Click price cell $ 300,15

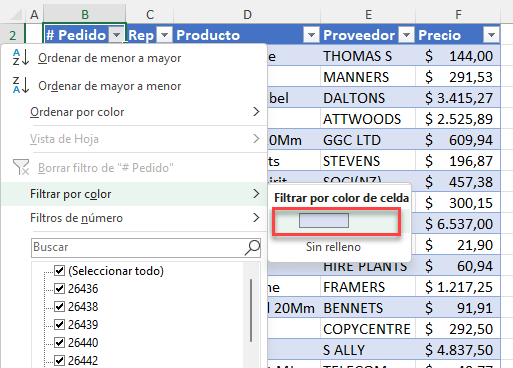click(458, 203)
